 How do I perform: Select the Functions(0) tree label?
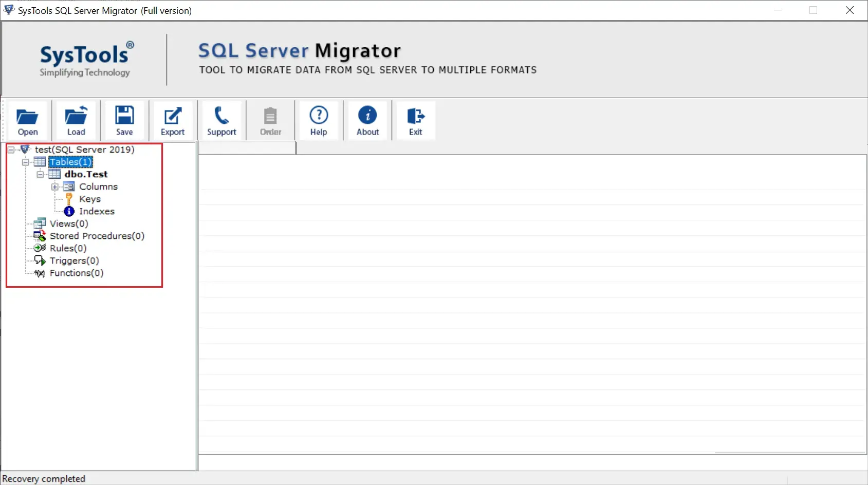(77, 273)
